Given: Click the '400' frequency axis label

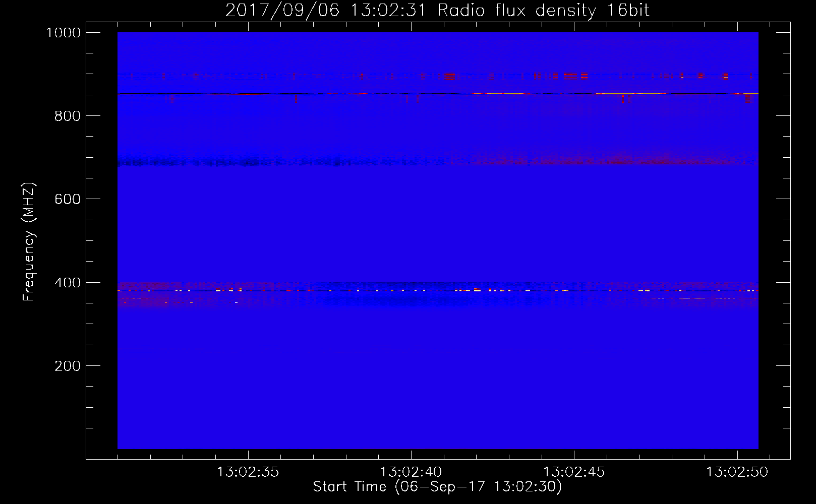Looking at the screenshot, I should point(68,283).
